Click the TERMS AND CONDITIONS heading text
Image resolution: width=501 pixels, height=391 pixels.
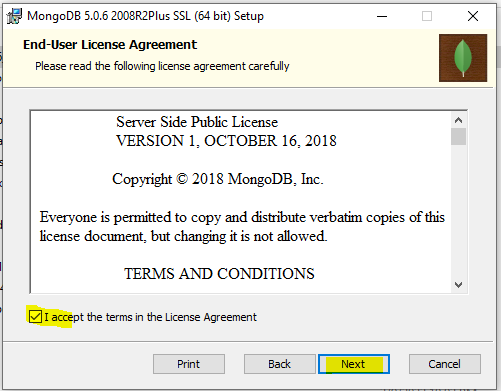(x=219, y=274)
